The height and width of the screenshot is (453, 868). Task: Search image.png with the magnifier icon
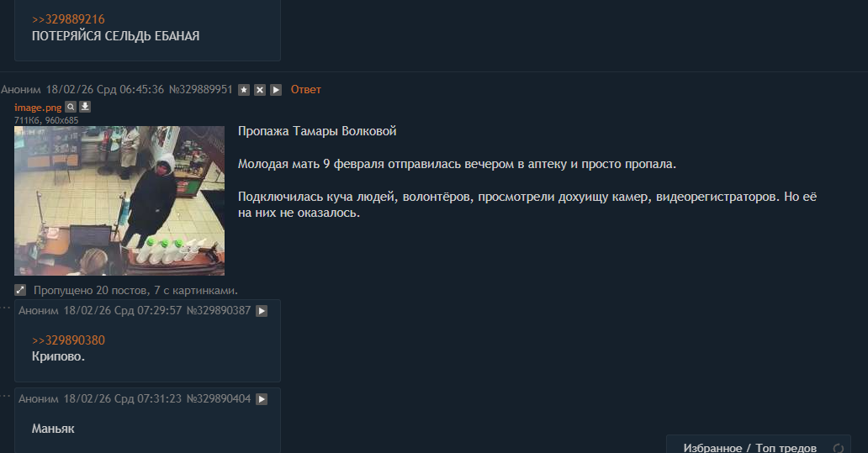tap(71, 107)
